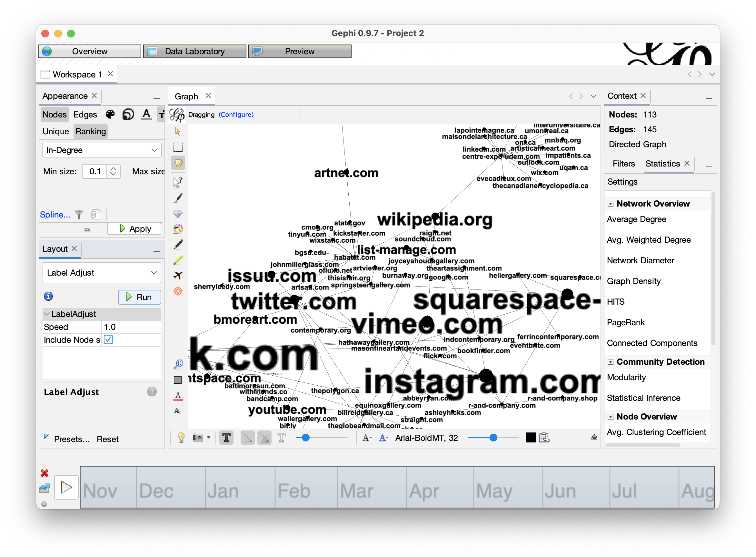The width and height of the screenshot is (756, 557).
Task: Collapse the Community Detection section
Action: pos(610,362)
